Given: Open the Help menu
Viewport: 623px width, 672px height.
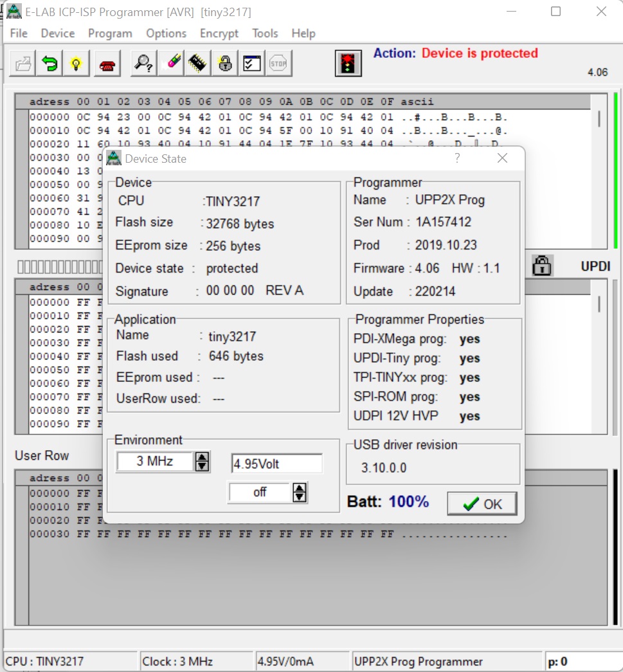Looking at the screenshot, I should click(303, 33).
